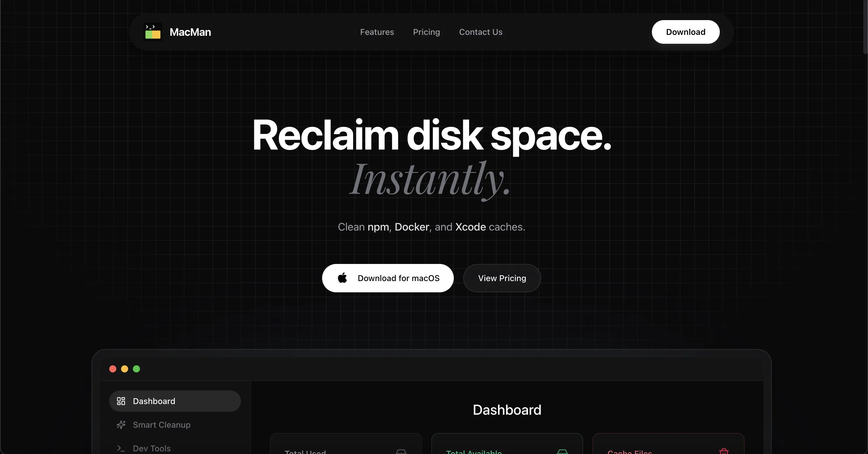
Task: Click the View Pricing button
Action: pyautogui.click(x=502, y=278)
